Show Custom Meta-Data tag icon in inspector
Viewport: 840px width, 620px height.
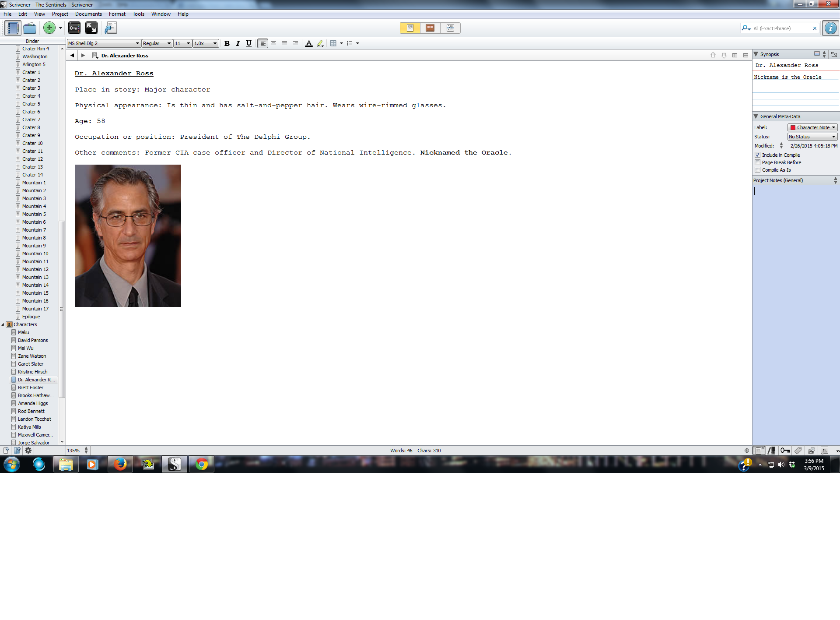point(798,450)
